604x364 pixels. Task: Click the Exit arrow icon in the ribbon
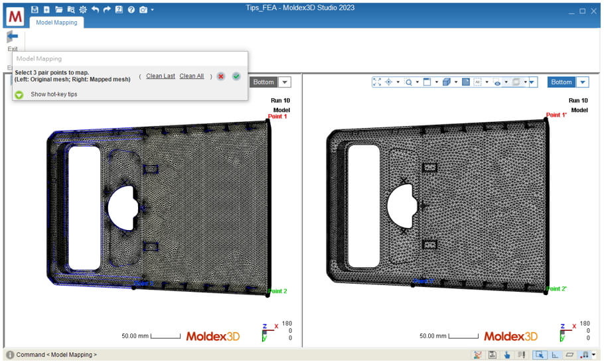pos(12,37)
